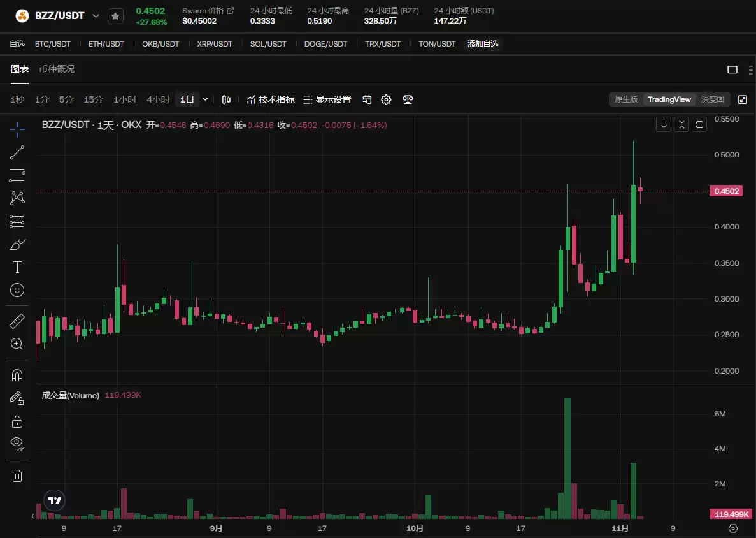Enable magnet mode in the drawing toolbar
Screen dimensions: 756x538
pos(17,375)
